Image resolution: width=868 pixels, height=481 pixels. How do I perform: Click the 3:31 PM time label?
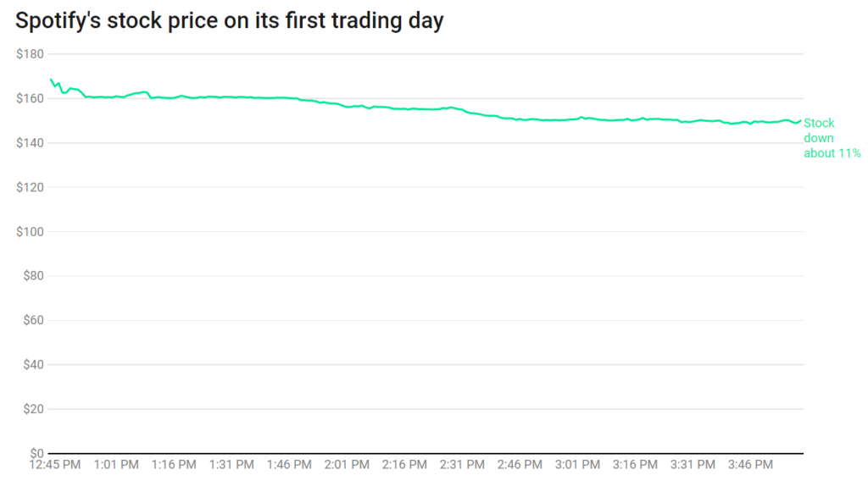pyautogui.click(x=693, y=465)
